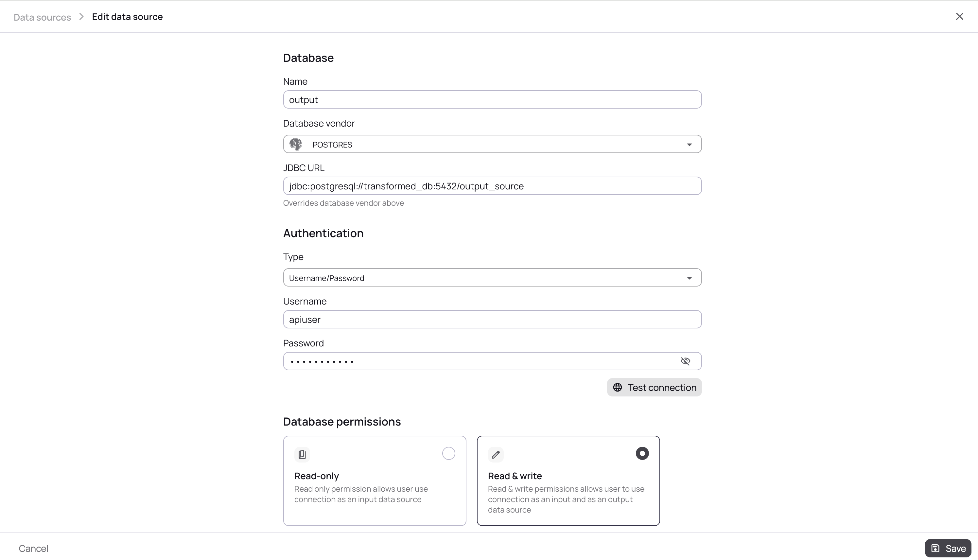Viewport: 978px width, 560px height.
Task: Click the JDBC URL input field
Action: pyautogui.click(x=492, y=186)
